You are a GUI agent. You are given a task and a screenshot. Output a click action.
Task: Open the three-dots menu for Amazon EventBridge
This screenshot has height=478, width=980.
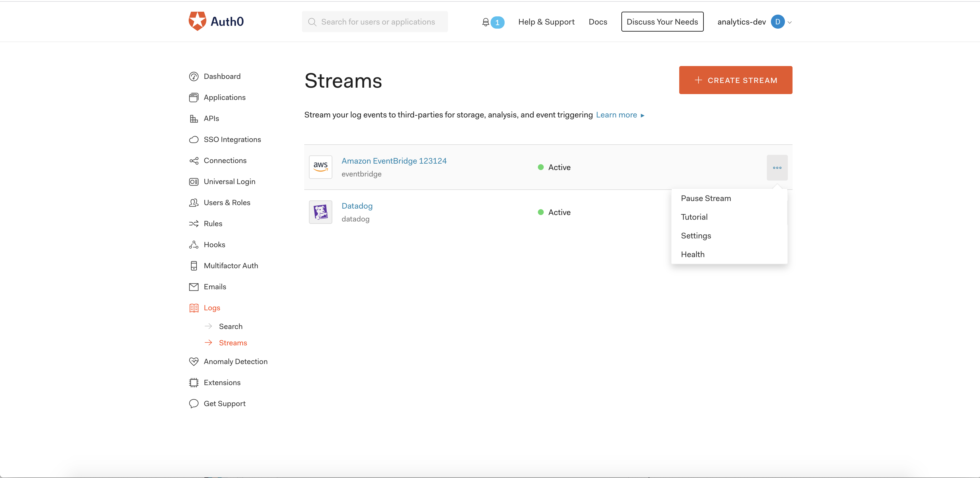(x=777, y=167)
